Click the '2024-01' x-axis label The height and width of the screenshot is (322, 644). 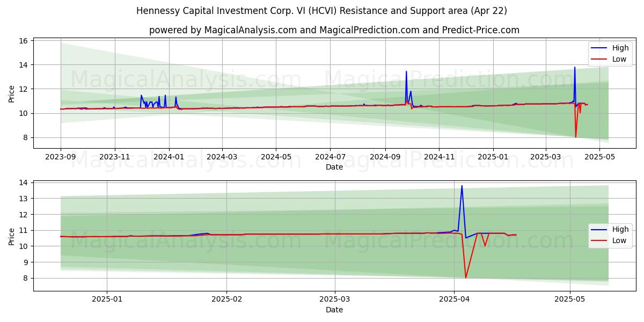[169, 157]
